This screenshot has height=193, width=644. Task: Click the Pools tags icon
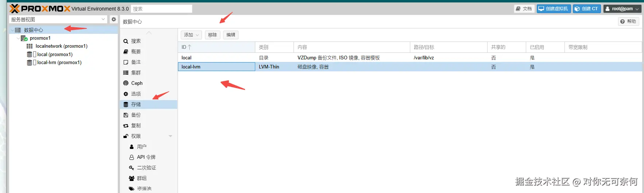tap(132, 189)
